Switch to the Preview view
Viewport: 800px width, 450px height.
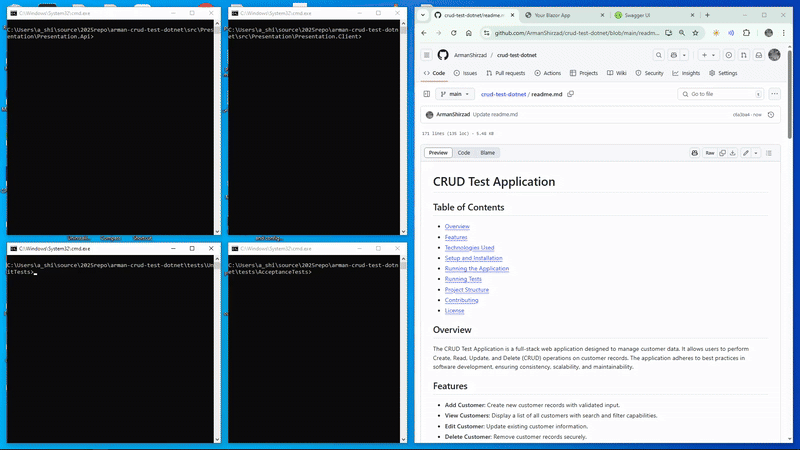point(438,153)
